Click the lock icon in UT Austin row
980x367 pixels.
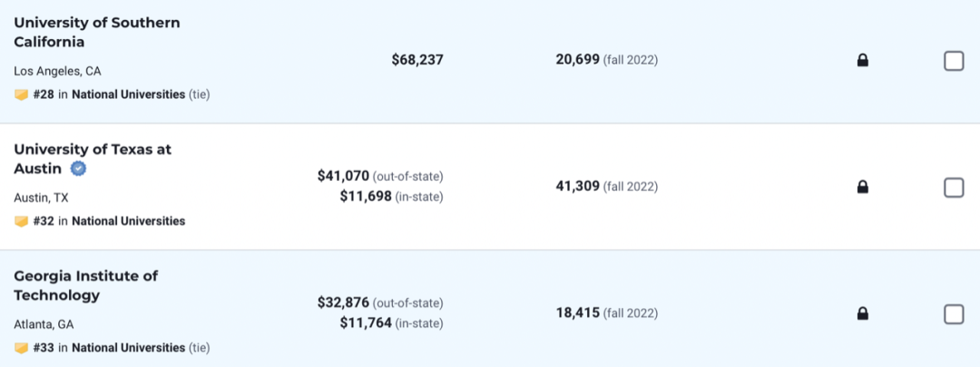[863, 187]
